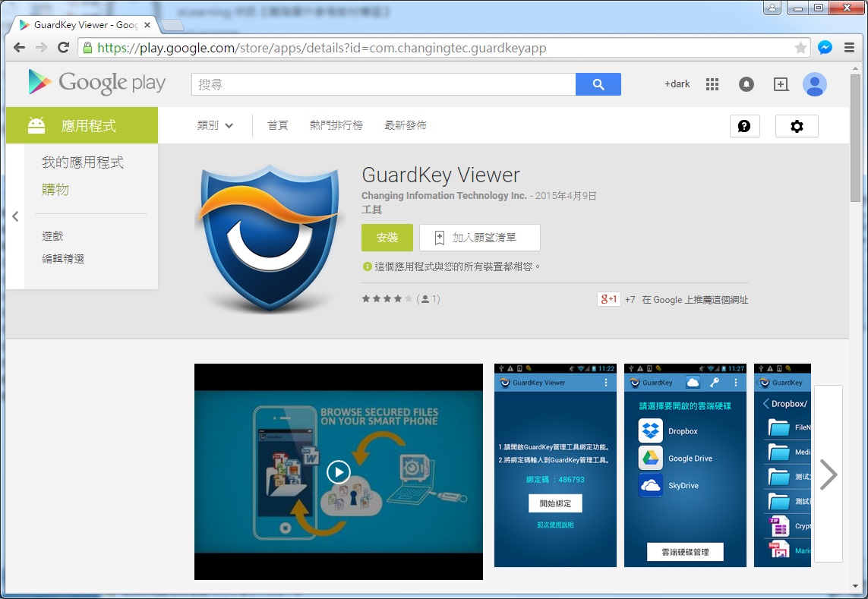Click the scrollbar down arrow
The width and height of the screenshot is (868, 599).
(x=855, y=586)
